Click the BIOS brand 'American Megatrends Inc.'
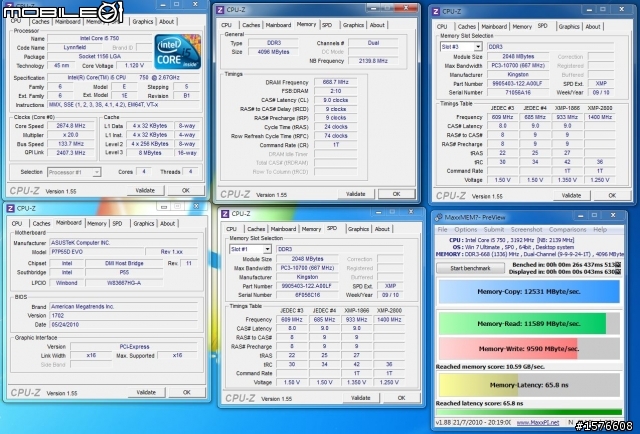Viewport: 640px width, 434px height. click(x=124, y=307)
